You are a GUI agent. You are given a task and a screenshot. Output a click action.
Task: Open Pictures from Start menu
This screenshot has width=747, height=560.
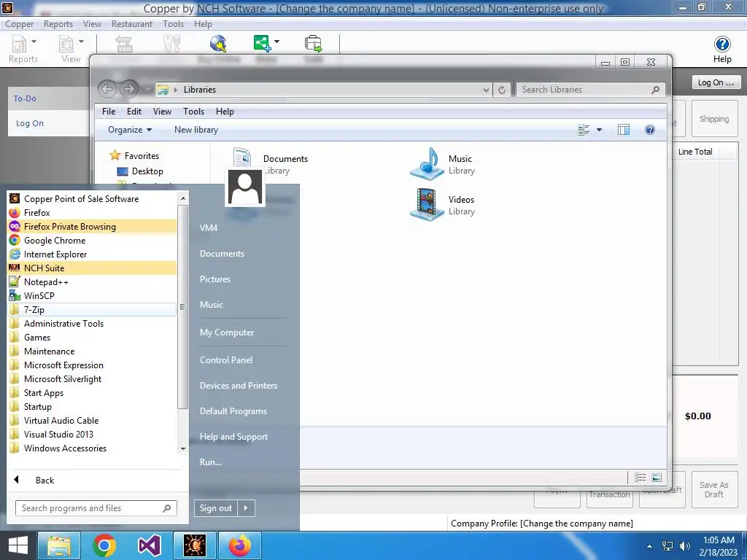click(x=215, y=279)
